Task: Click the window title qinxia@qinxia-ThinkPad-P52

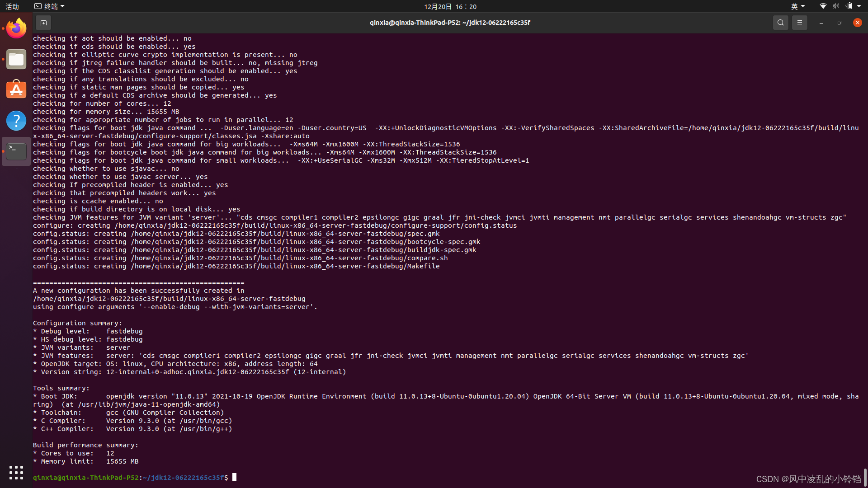Action: [450, 23]
